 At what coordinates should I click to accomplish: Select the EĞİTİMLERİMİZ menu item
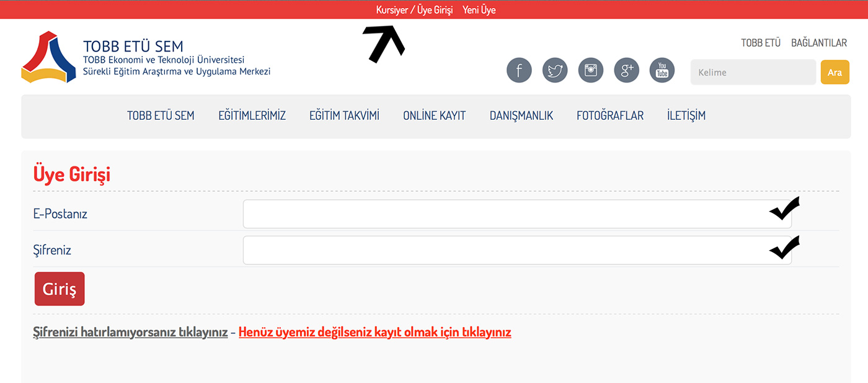[252, 115]
